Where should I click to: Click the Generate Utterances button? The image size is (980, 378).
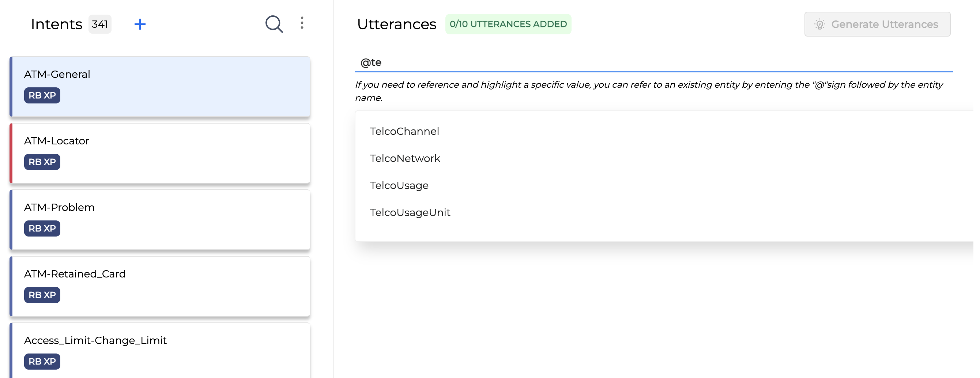coord(877,24)
